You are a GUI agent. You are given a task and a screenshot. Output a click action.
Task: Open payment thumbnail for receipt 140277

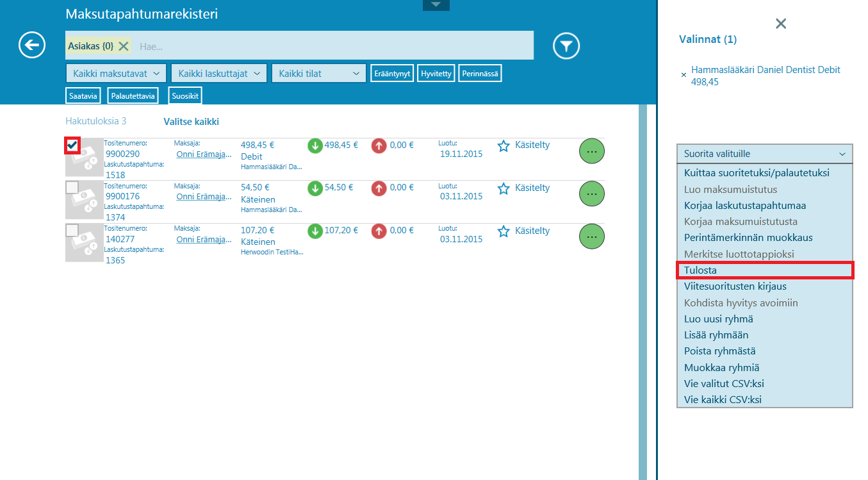point(85,243)
